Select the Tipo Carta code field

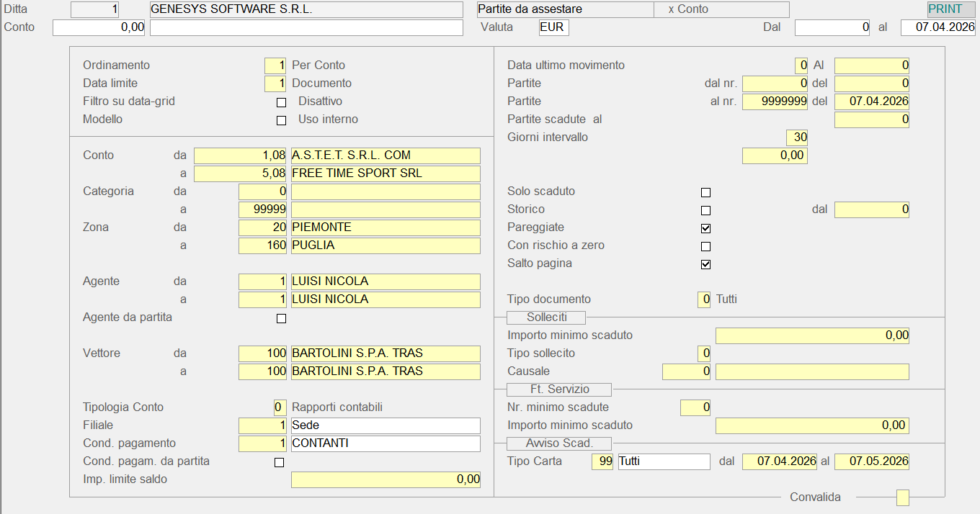[602, 461]
